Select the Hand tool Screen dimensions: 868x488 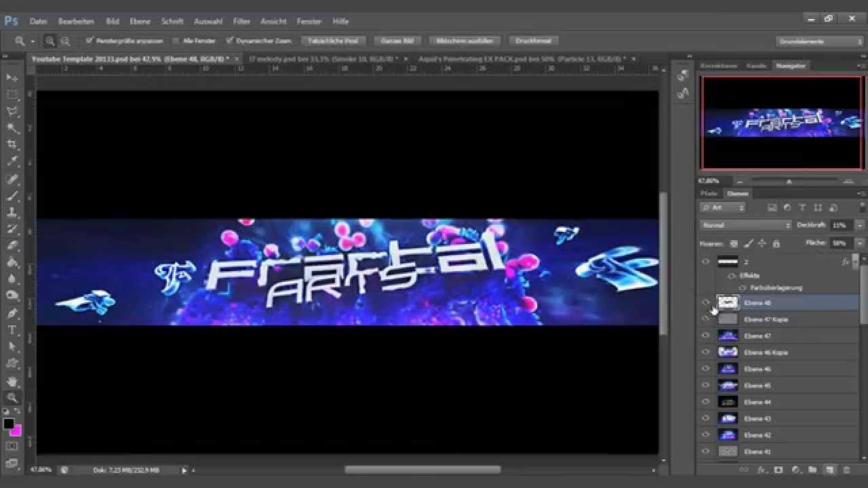coord(12,382)
